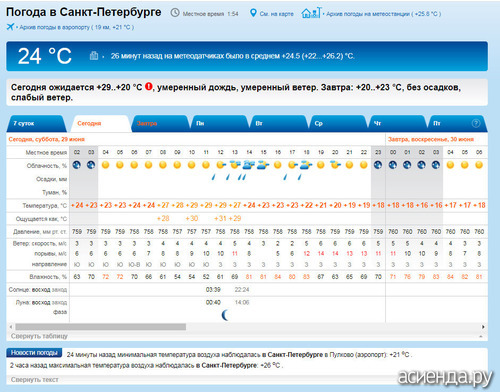500x392 pixels.
Task: Click the airplane icon for airport archive
Action: click(x=10, y=27)
